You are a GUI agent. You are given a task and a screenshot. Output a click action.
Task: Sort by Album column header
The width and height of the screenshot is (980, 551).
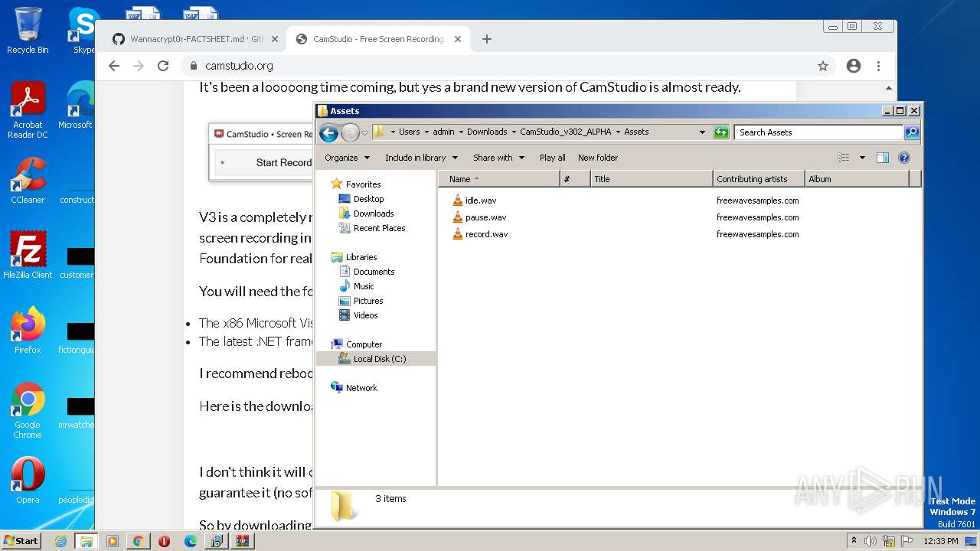(x=857, y=179)
